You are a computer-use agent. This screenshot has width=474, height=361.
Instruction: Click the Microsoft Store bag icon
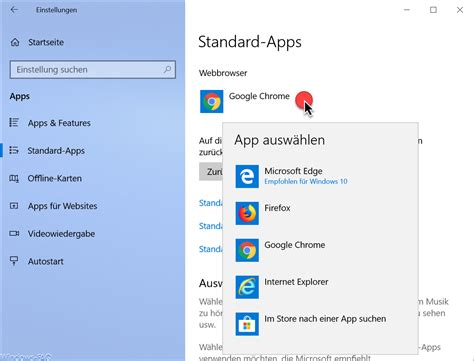click(x=247, y=324)
